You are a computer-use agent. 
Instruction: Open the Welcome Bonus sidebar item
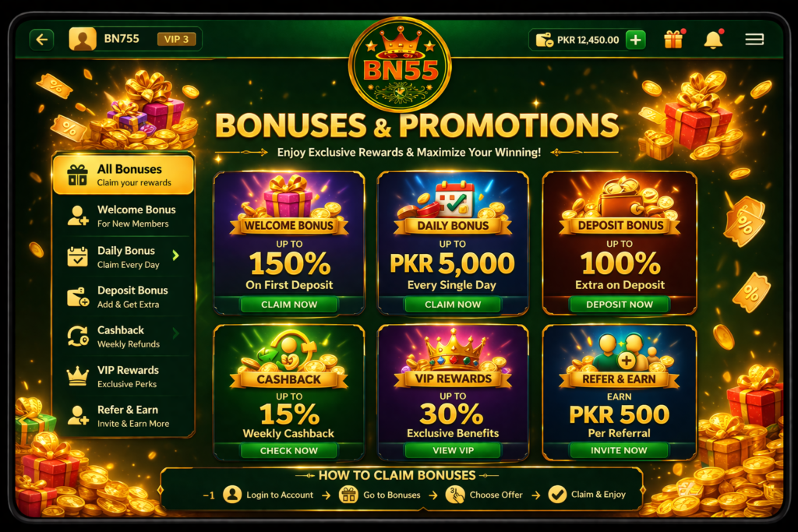tap(123, 217)
